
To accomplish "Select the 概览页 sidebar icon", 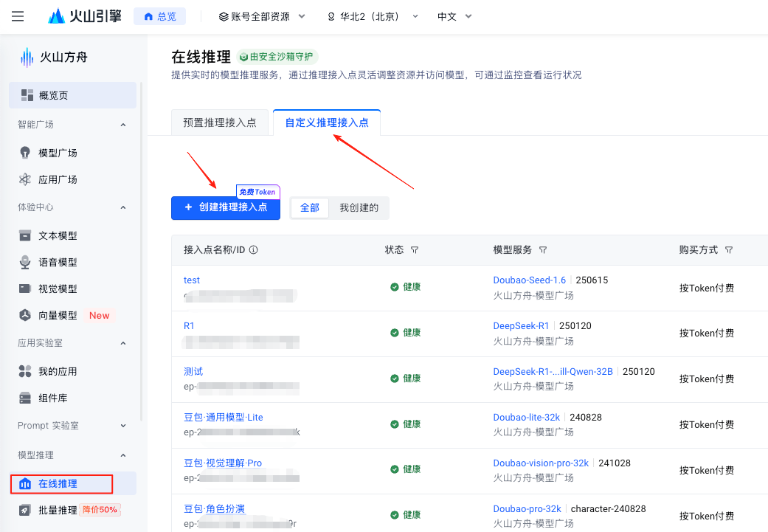I will pos(27,94).
